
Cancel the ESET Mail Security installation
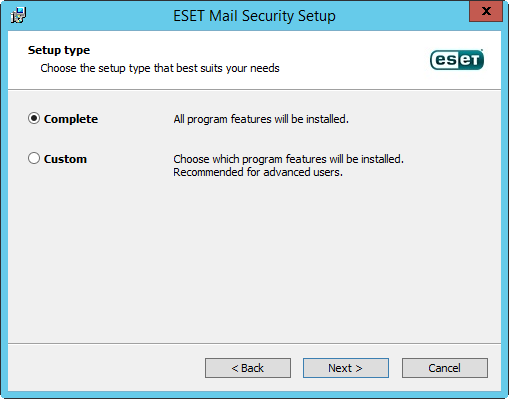445,368
